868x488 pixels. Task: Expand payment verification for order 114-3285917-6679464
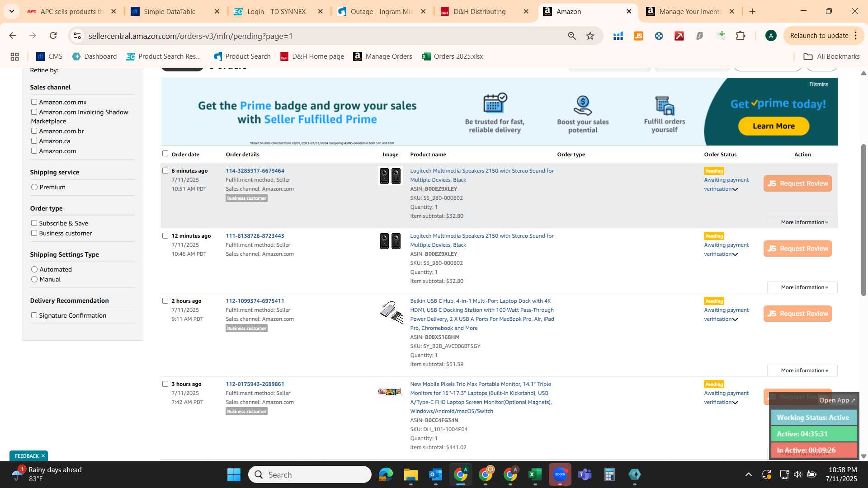(735, 189)
